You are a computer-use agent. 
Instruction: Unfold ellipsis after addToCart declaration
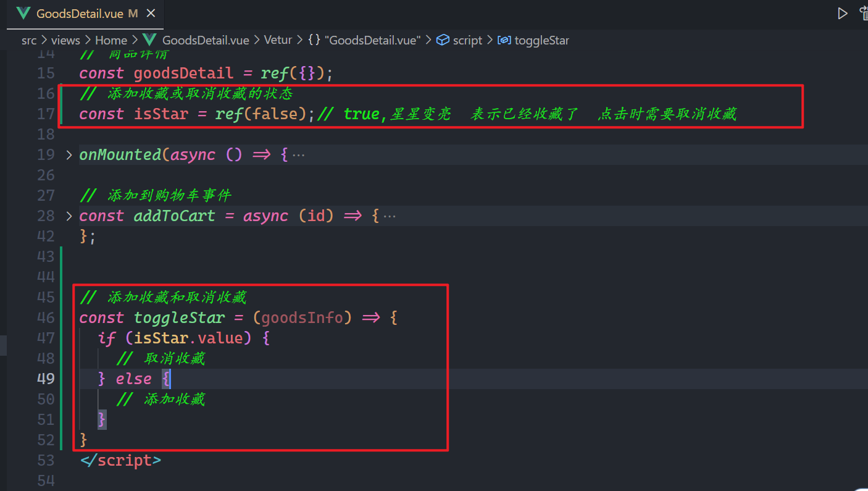(389, 216)
